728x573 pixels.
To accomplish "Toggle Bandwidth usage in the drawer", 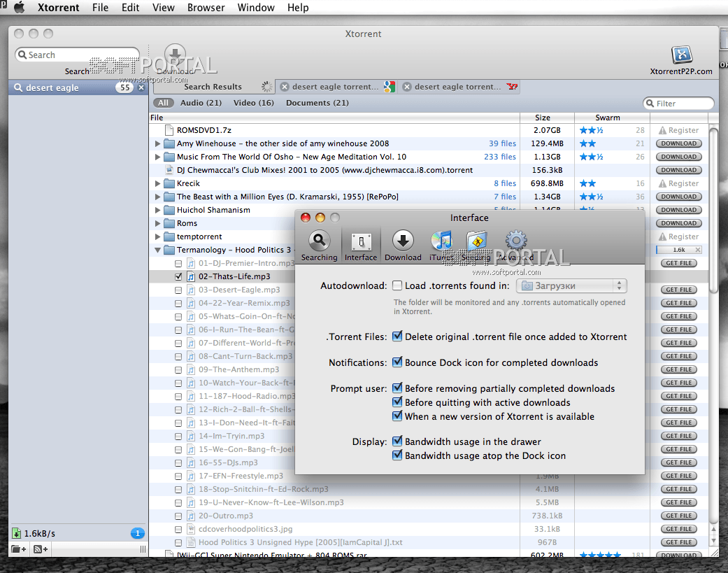I will click(x=397, y=441).
